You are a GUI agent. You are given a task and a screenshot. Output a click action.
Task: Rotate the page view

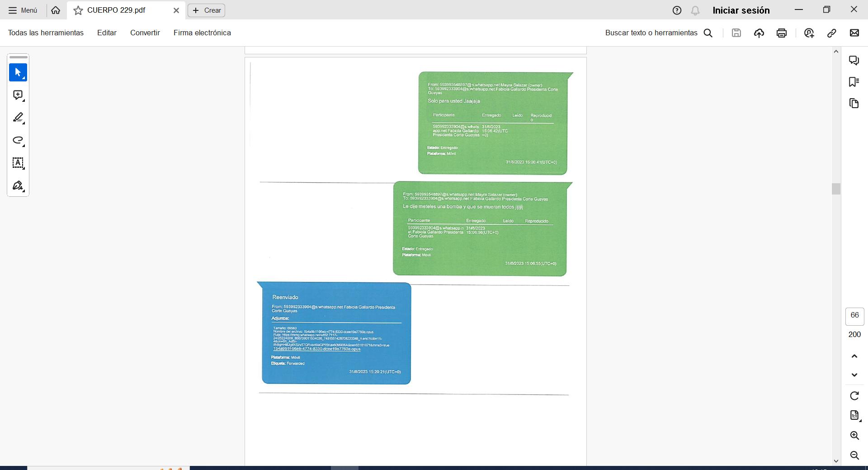854,396
